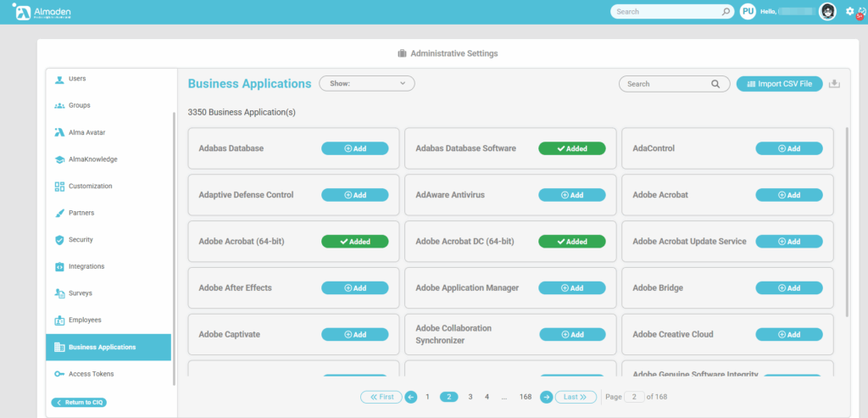Toggle Added state for Adobe Acrobat DC (64-bit)
This screenshot has width=868, height=418.
tap(571, 242)
